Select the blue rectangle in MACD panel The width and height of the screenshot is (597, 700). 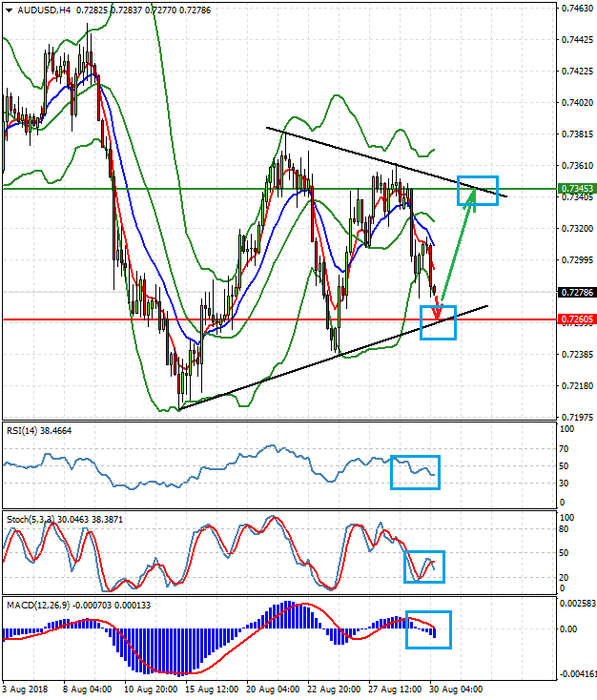click(428, 629)
